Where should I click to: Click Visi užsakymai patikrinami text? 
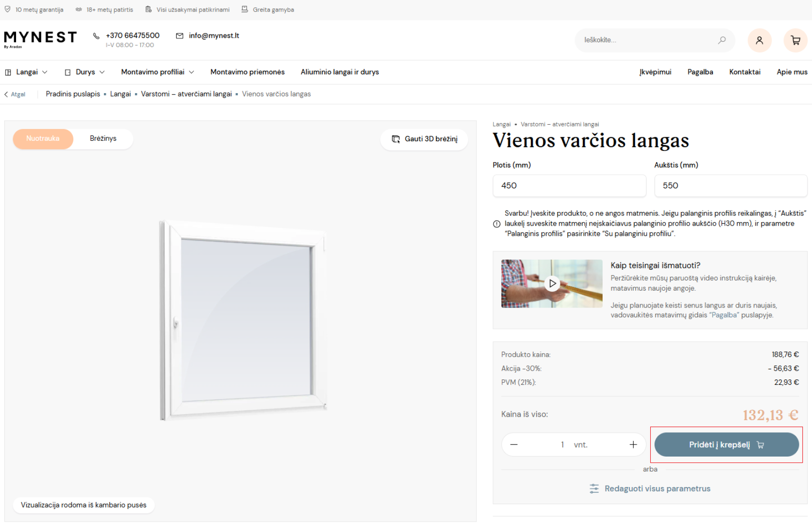(193, 10)
